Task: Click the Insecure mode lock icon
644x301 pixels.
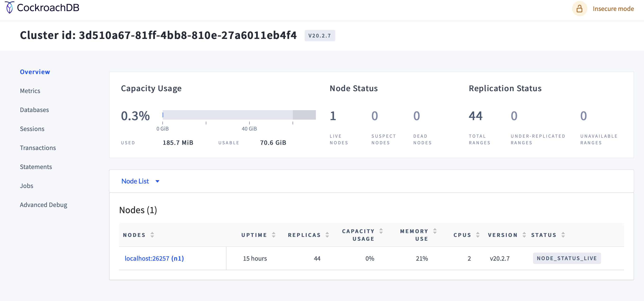Action: [x=579, y=9]
